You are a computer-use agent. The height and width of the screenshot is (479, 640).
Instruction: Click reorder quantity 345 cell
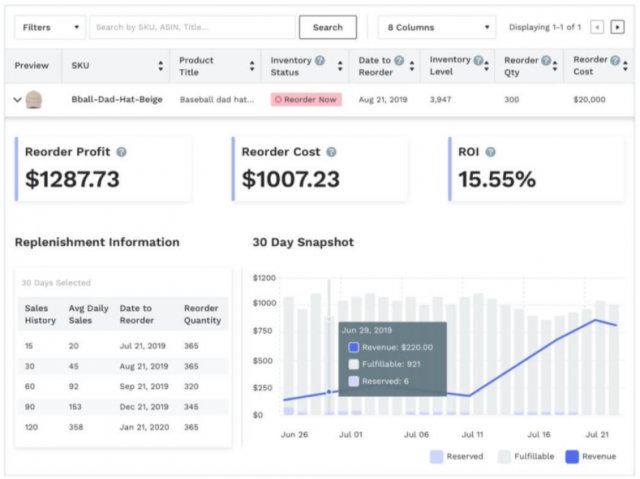click(191, 407)
